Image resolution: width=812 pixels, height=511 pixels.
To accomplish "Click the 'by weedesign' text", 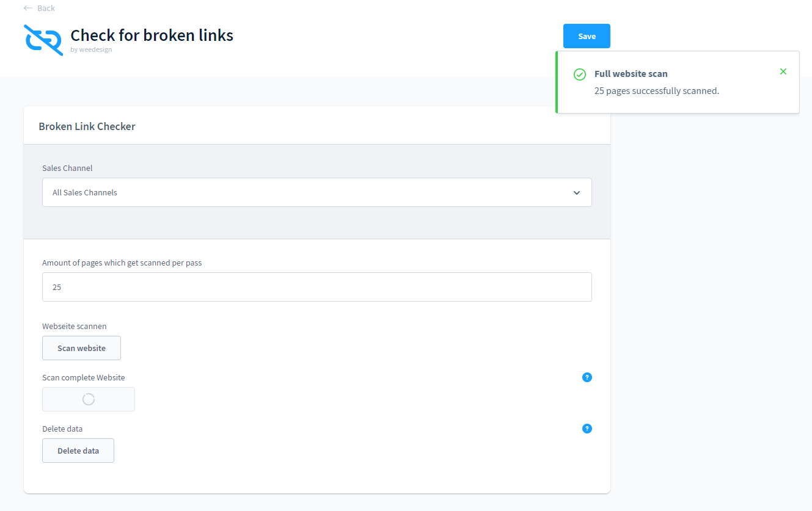I will (91, 50).
